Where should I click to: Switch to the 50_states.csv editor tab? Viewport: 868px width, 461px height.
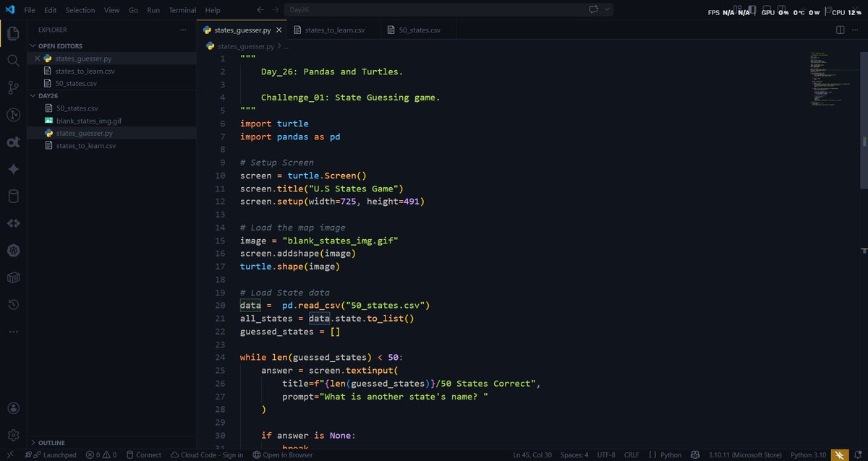pos(418,30)
